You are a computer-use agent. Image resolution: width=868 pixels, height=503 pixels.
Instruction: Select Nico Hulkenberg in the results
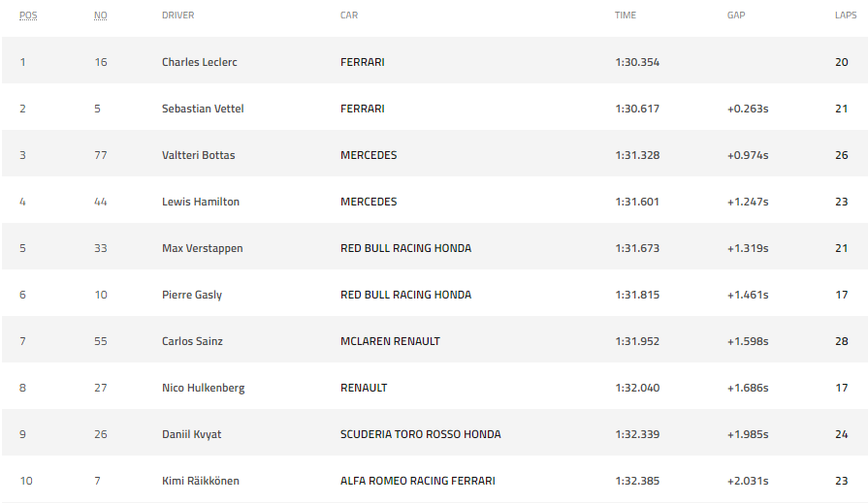pos(203,388)
